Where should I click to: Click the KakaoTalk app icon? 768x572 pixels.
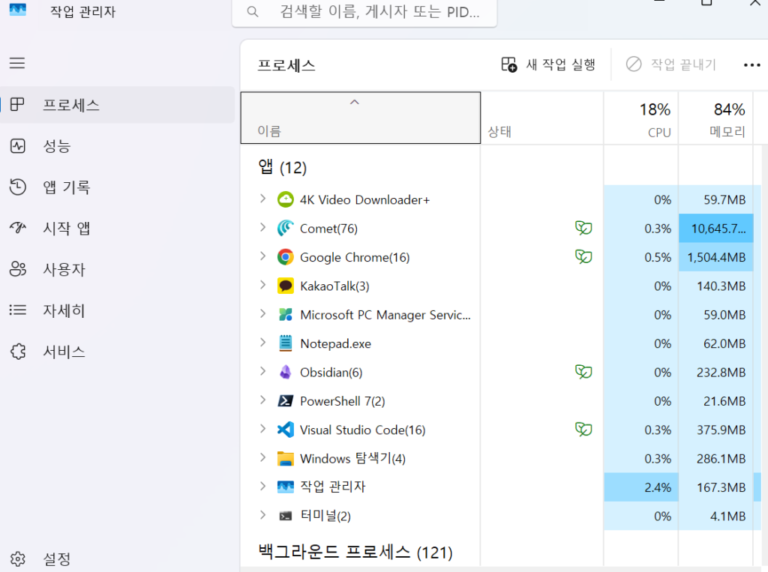286,286
